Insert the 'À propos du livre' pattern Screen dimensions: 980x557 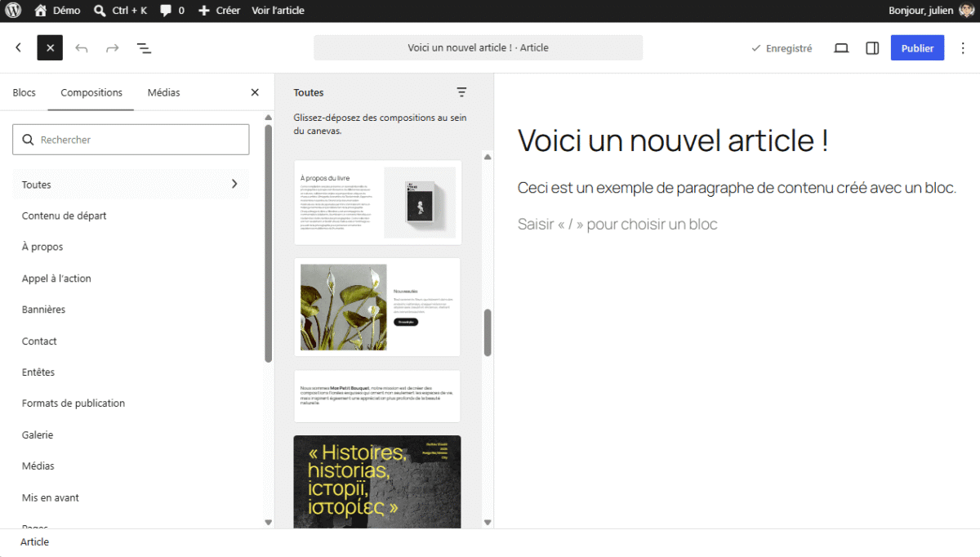coord(378,203)
